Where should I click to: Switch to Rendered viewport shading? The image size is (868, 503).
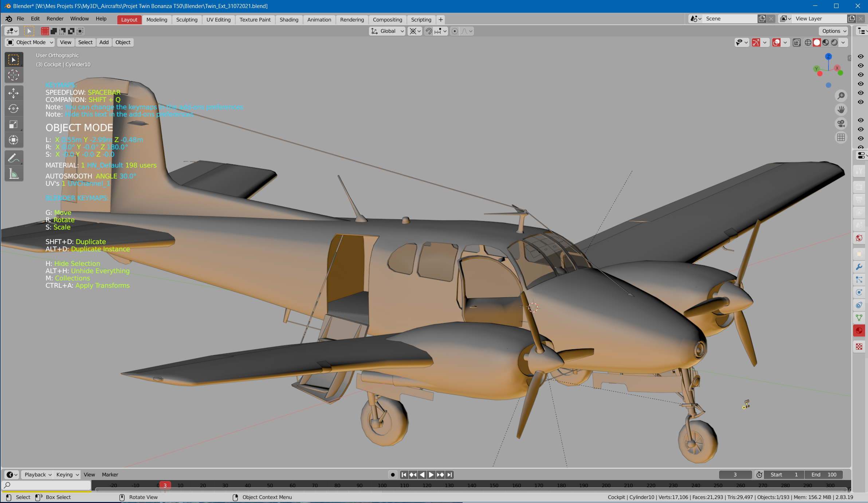click(x=834, y=43)
